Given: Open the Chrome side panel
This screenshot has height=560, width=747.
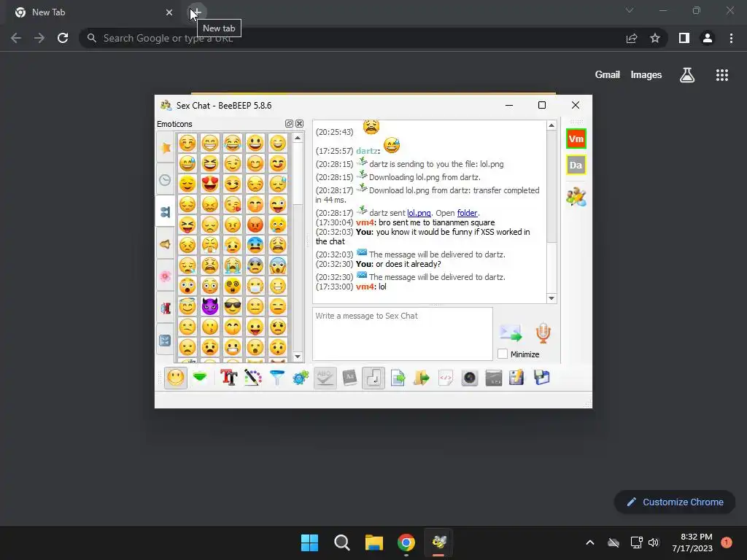Looking at the screenshot, I should tap(684, 38).
